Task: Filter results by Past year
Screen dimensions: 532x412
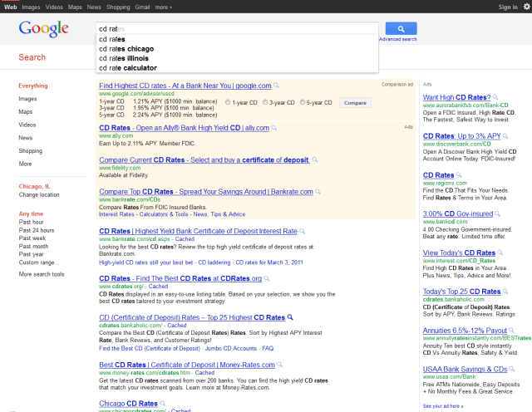Action: tap(32, 254)
